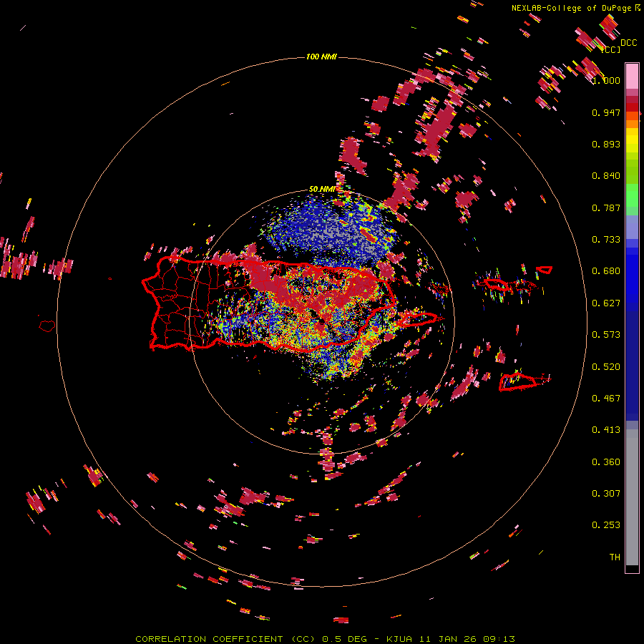The height and width of the screenshot is (644, 644).
Task: Select the 0.467 color scale value
Action: 606,399
